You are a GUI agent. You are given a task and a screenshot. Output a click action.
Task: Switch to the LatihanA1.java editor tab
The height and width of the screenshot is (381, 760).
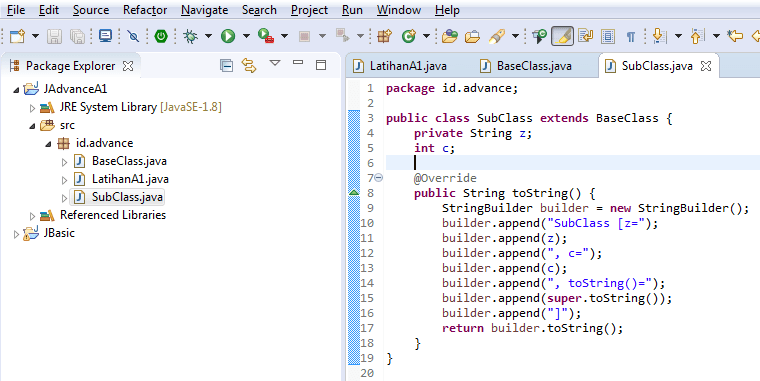tap(400, 66)
